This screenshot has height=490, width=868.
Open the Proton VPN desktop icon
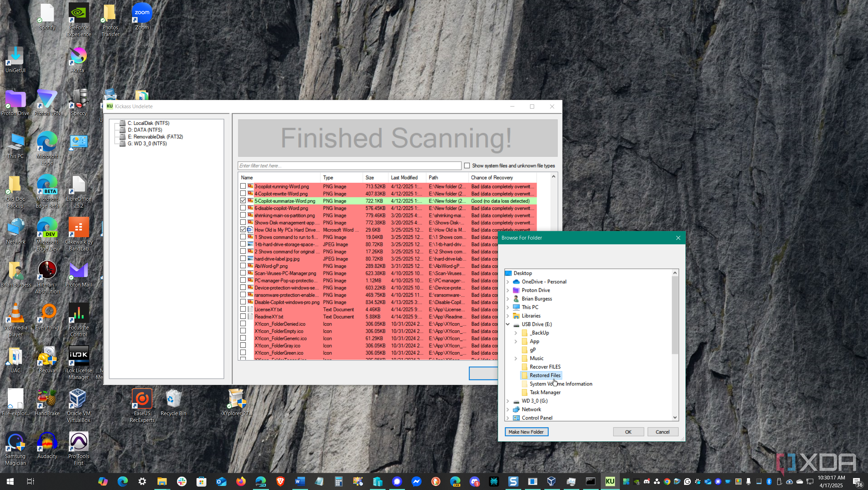47,102
